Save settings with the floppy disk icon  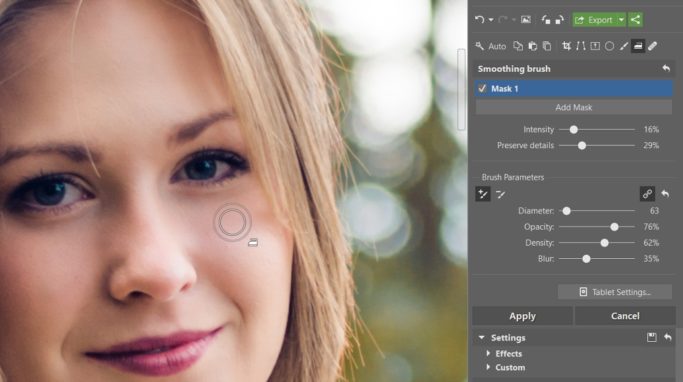pos(652,337)
